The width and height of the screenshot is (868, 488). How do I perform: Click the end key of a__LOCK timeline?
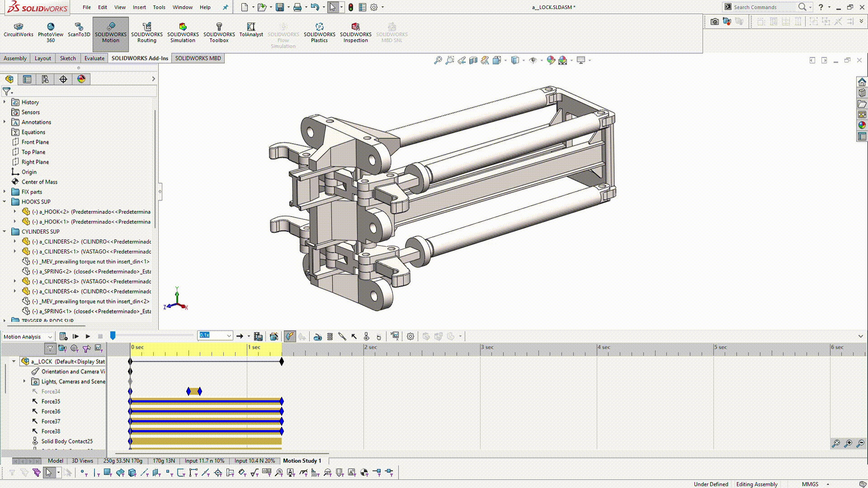[x=282, y=361]
